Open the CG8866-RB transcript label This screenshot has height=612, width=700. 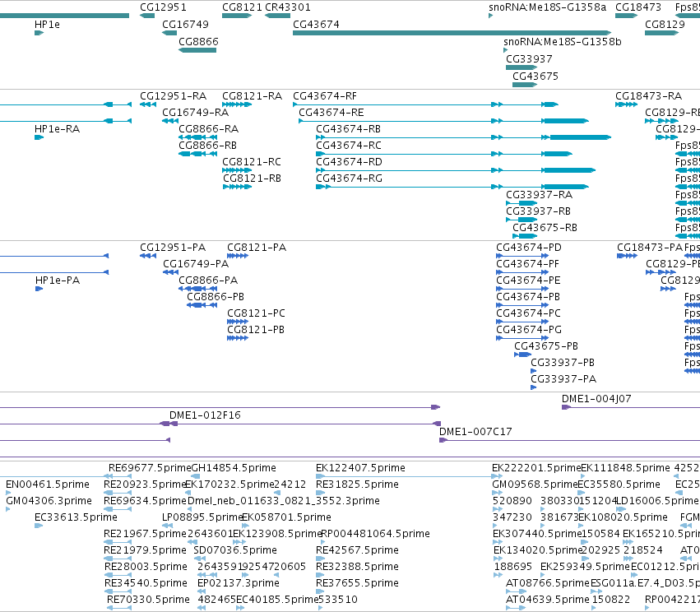(207, 146)
